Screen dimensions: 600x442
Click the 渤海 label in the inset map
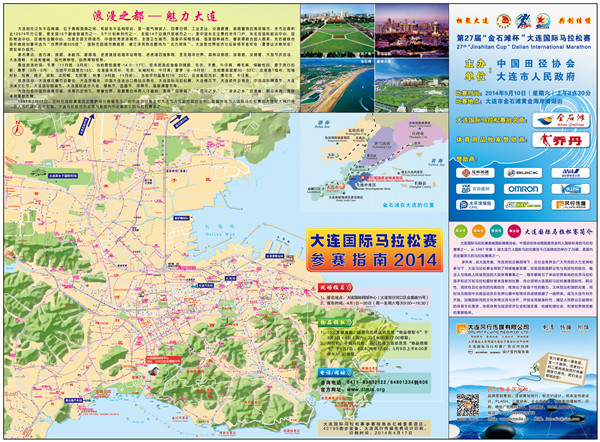point(323,124)
